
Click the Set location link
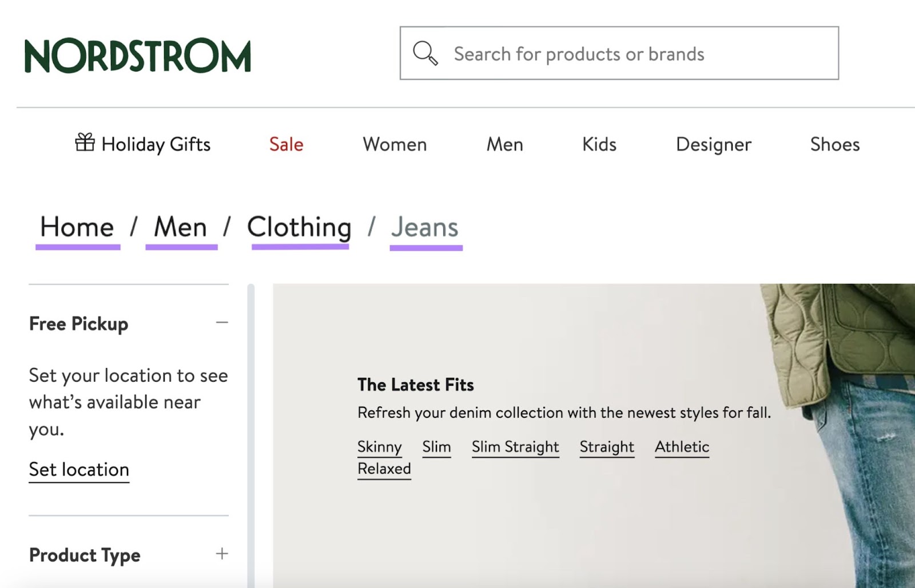[78, 469]
